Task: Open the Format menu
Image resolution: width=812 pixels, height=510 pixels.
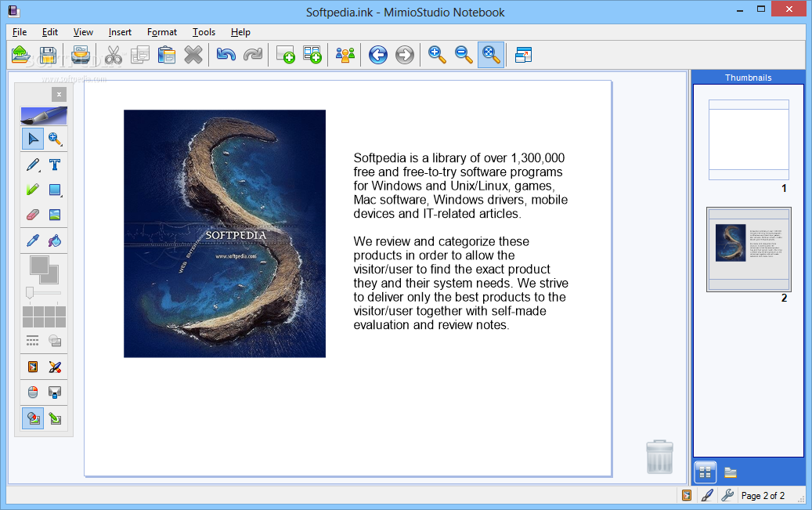Action: point(162,32)
